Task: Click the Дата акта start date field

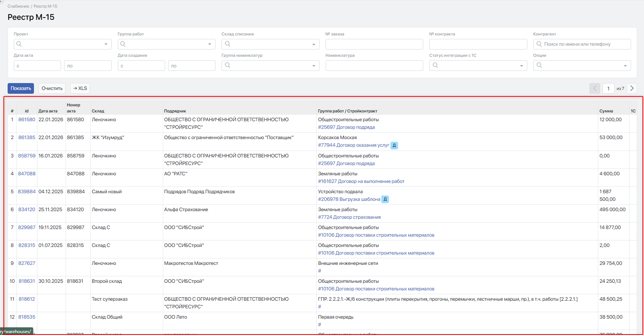Action: (37, 66)
